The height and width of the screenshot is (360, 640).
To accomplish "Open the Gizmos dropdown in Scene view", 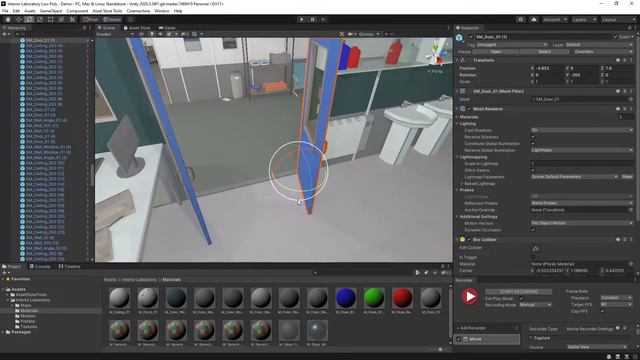I will [369, 34].
